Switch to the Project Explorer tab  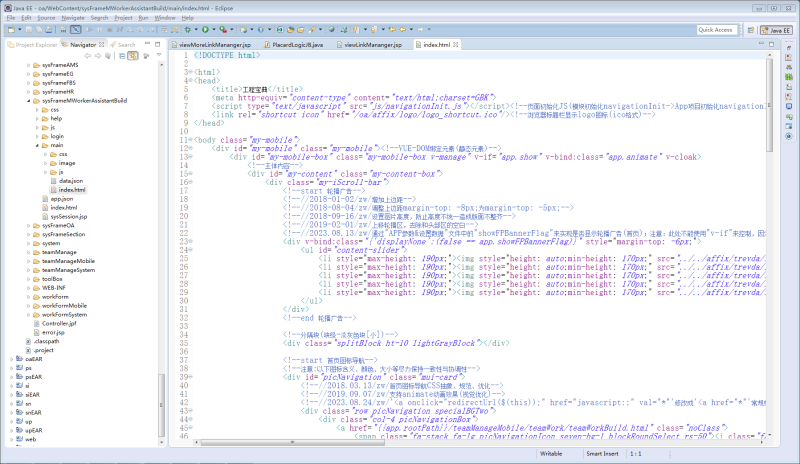[x=33, y=44]
